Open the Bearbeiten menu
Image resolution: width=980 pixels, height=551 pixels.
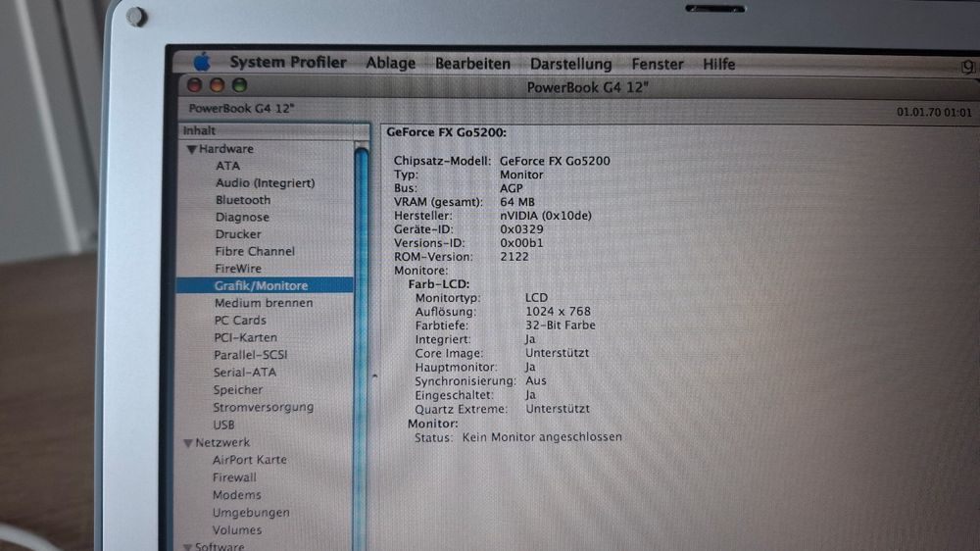(472, 64)
